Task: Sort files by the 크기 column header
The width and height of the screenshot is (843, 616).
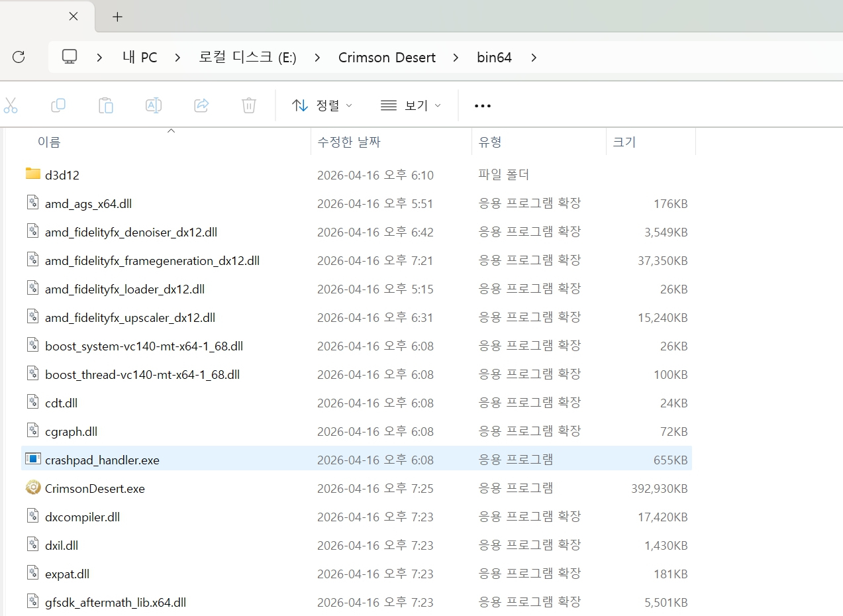Action: tap(624, 142)
